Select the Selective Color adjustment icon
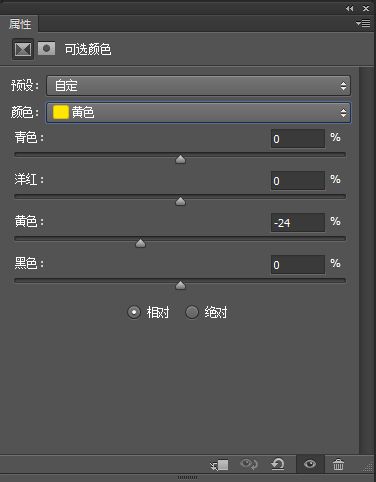This screenshot has width=376, height=482. (x=23, y=50)
